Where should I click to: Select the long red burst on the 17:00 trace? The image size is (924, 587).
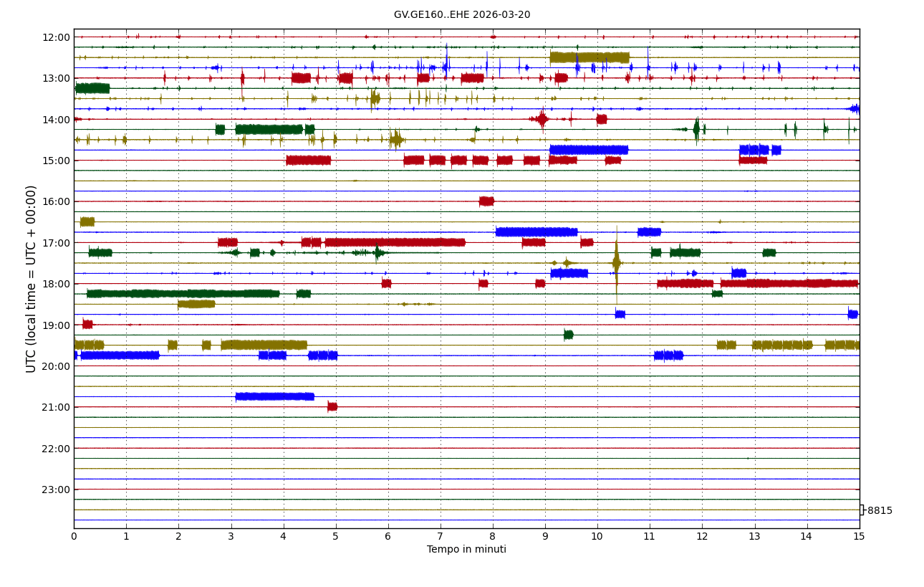pyautogui.click(x=394, y=242)
